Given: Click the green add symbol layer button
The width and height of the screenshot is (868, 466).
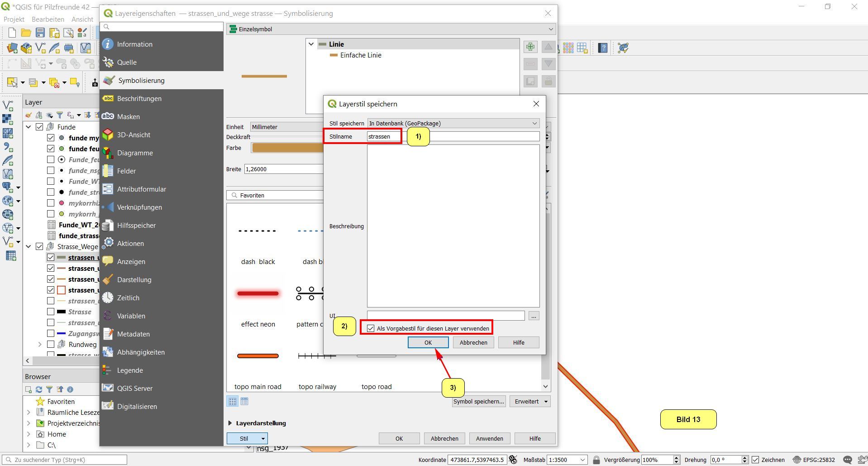Looking at the screenshot, I should click(530, 47).
